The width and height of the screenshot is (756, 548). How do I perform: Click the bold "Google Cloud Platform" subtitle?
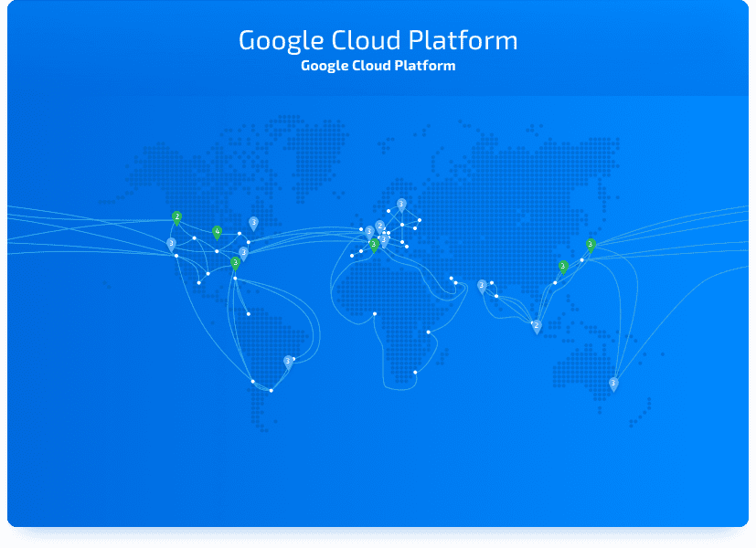tap(378, 65)
